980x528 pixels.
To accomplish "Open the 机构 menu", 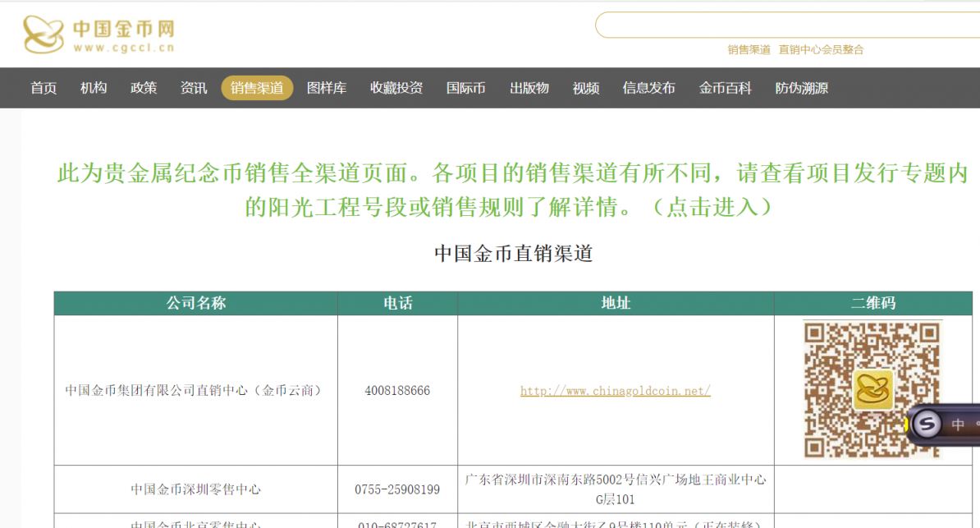I will pos(94,88).
